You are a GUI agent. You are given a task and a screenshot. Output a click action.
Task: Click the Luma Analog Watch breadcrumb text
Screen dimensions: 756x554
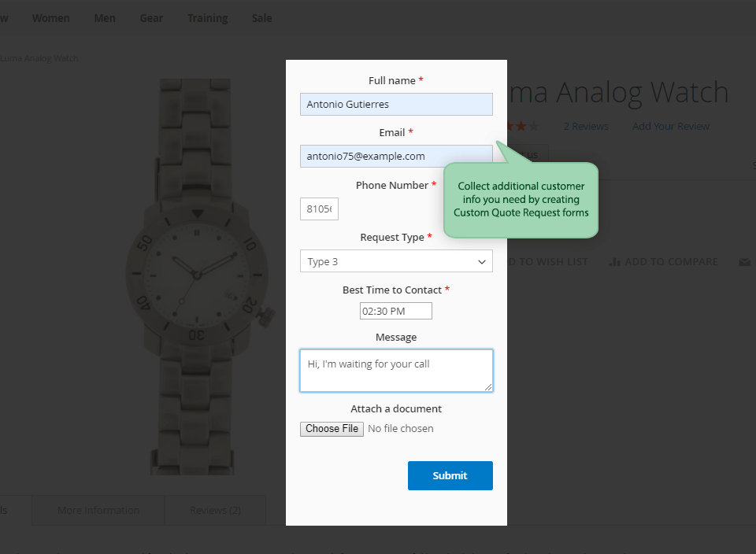[39, 58]
